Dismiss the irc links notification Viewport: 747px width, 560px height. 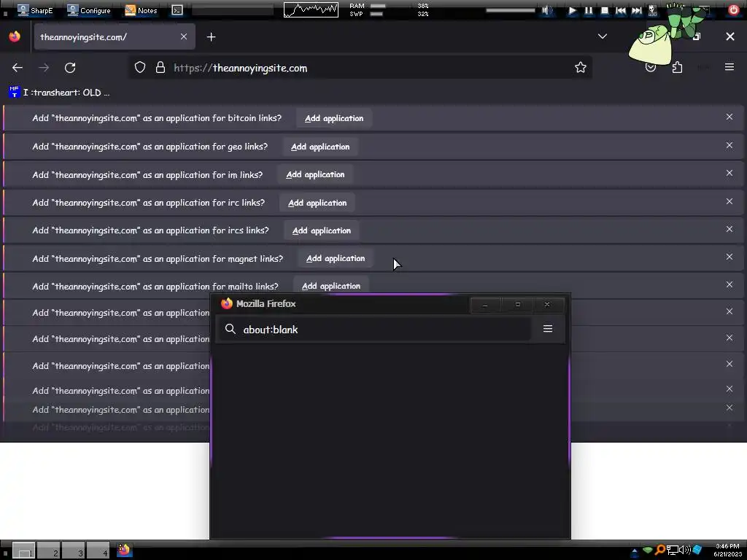(x=729, y=201)
